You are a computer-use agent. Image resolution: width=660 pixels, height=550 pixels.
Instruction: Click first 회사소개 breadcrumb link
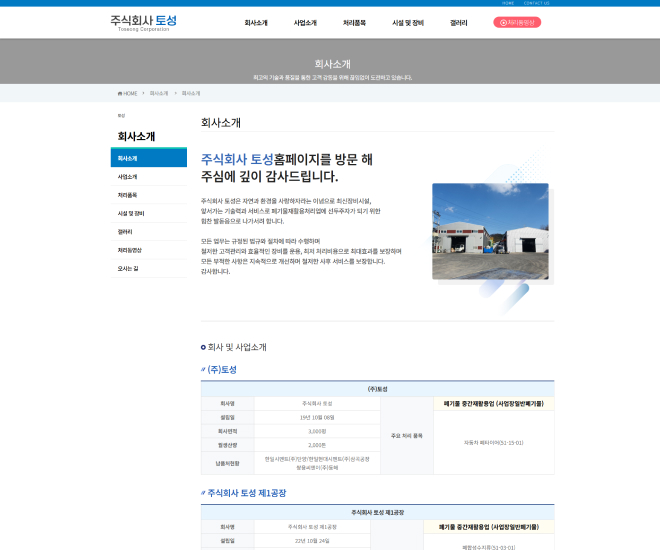coord(159,93)
